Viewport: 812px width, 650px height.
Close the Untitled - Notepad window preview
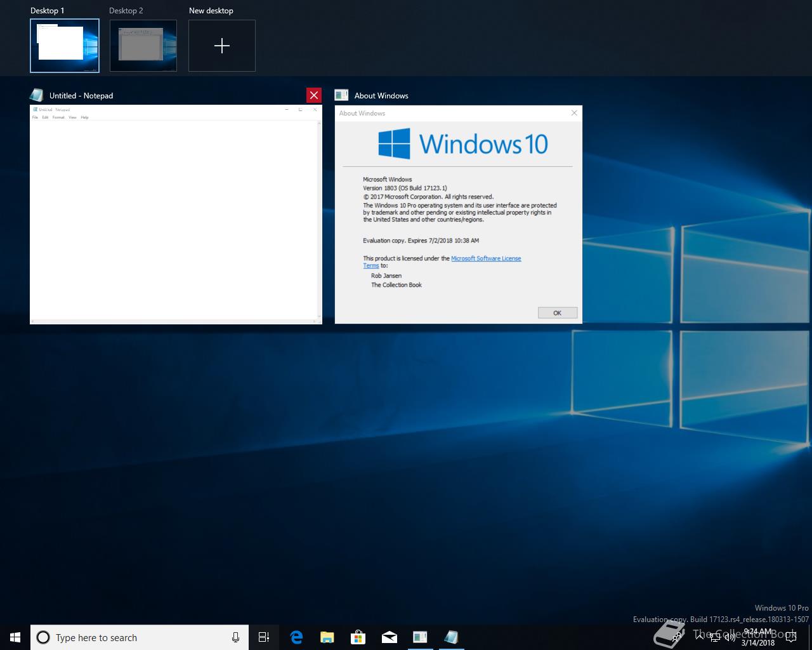pyautogui.click(x=313, y=95)
